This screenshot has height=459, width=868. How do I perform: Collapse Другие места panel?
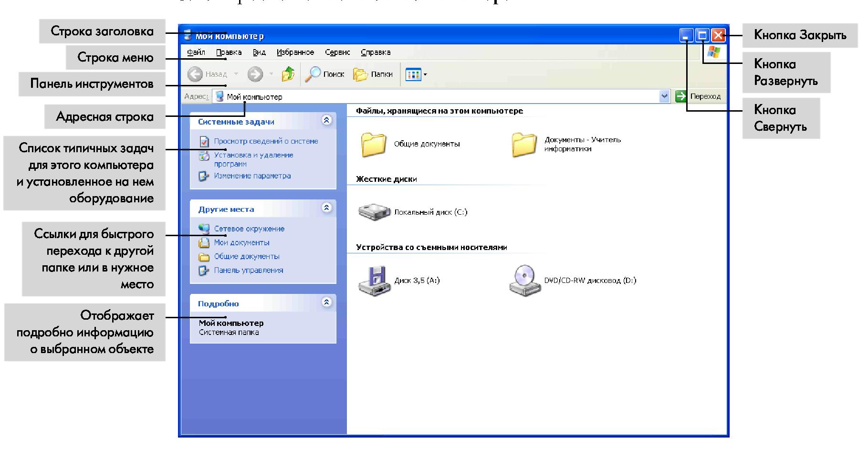(327, 208)
